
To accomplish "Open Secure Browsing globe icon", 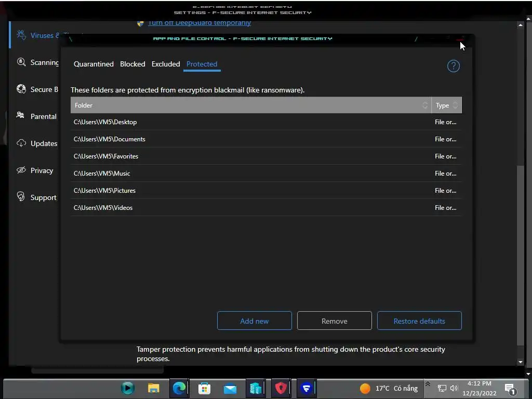I will [x=21, y=89].
